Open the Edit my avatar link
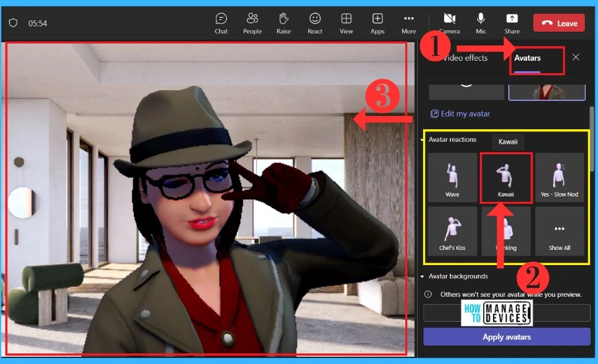The image size is (598, 364). coord(460,113)
